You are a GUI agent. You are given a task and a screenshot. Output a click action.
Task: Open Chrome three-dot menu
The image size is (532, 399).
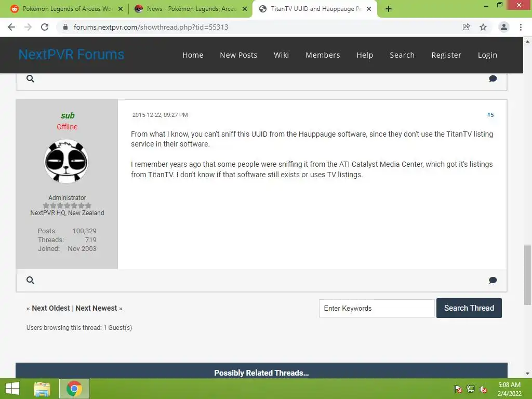521,27
